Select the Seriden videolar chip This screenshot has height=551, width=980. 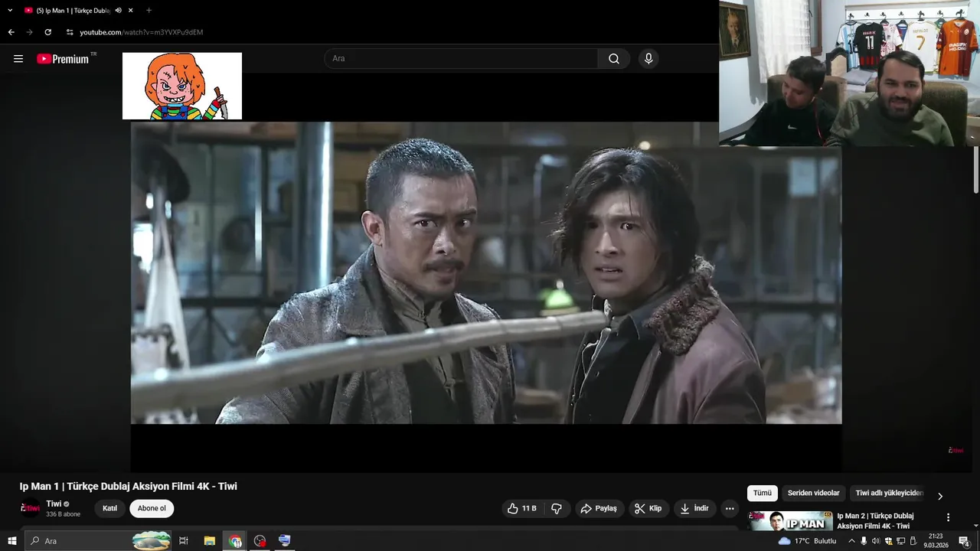pyautogui.click(x=814, y=494)
